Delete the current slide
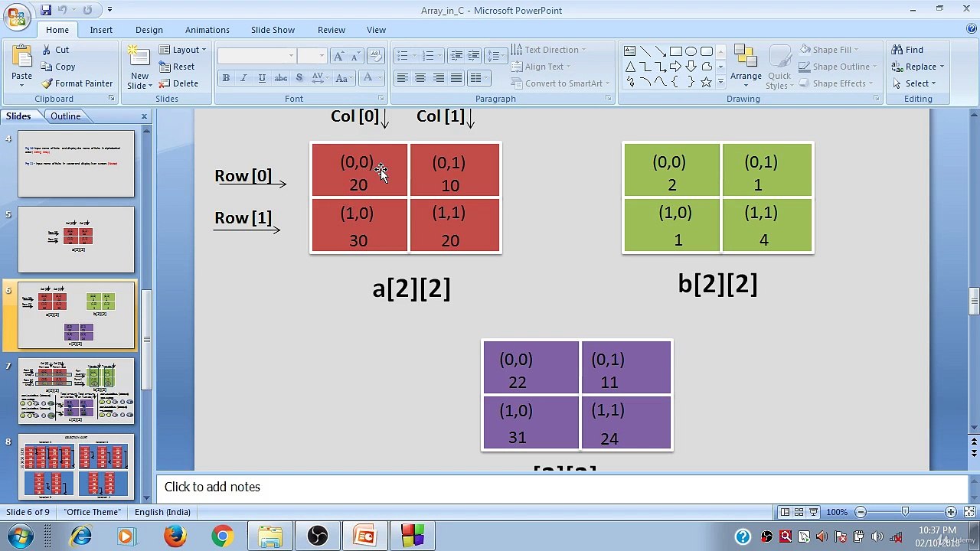 (x=178, y=83)
